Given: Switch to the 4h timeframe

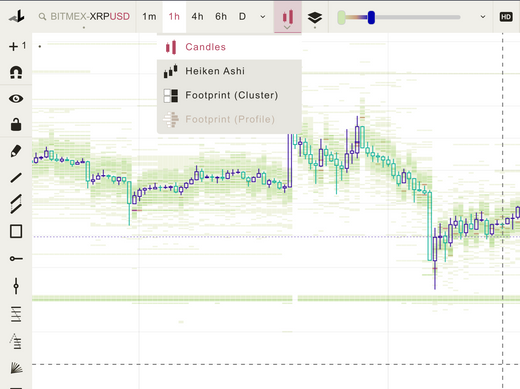Looking at the screenshot, I should coord(197,16).
